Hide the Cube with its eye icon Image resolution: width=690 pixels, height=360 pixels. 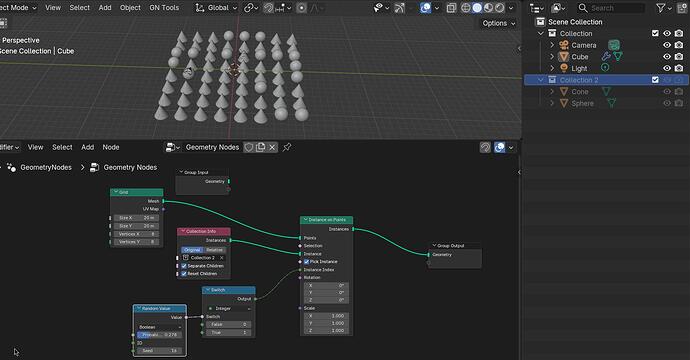pyautogui.click(x=667, y=57)
